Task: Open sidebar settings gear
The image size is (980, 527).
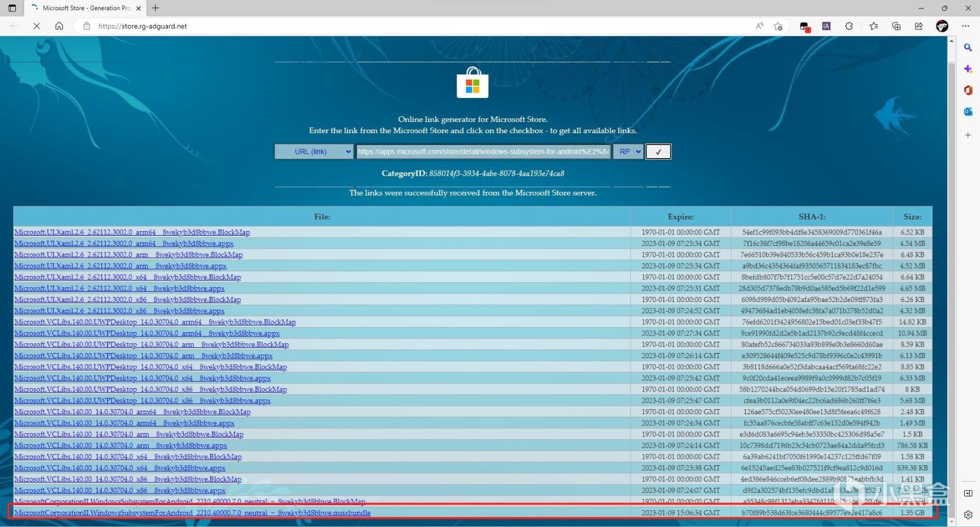Action: 968,515
